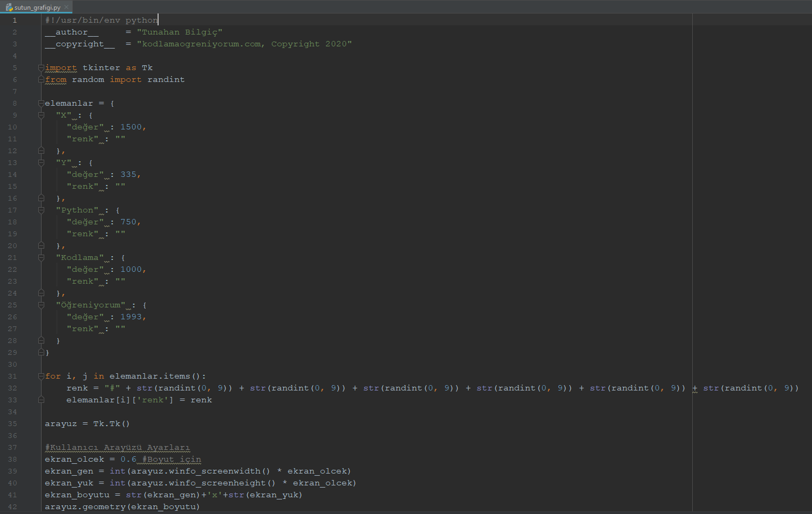Close the sutun_grafigi.py editor tab
Screen dimensions: 812x514
(x=66, y=8)
